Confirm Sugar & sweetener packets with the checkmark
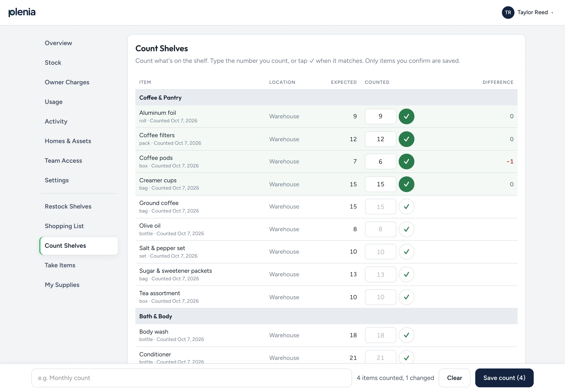The image size is (565, 392). [406, 274]
